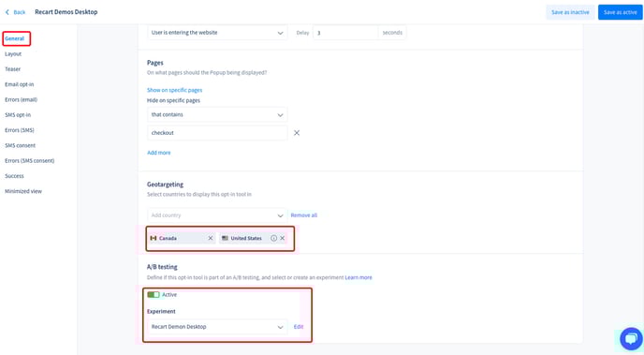Open the Teaser section
This screenshot has width=644, height=355.
pos(12,69)
